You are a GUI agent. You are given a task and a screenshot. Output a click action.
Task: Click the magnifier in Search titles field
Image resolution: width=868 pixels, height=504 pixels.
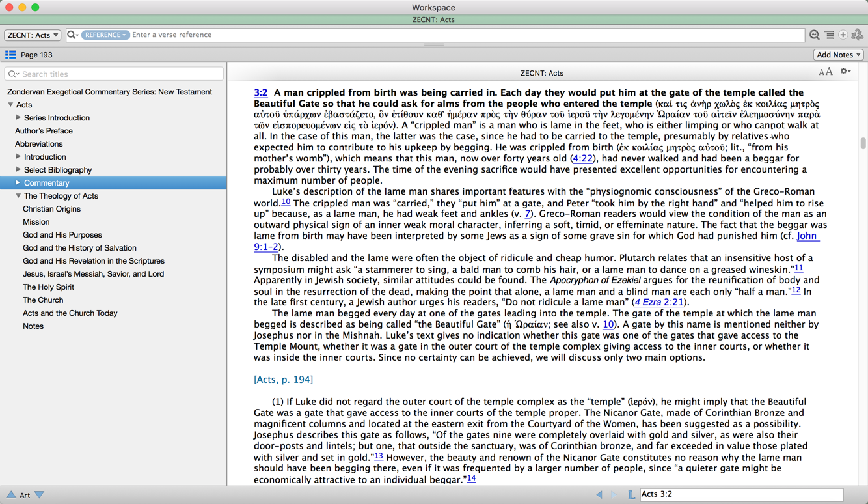click(x=14, y=74)
